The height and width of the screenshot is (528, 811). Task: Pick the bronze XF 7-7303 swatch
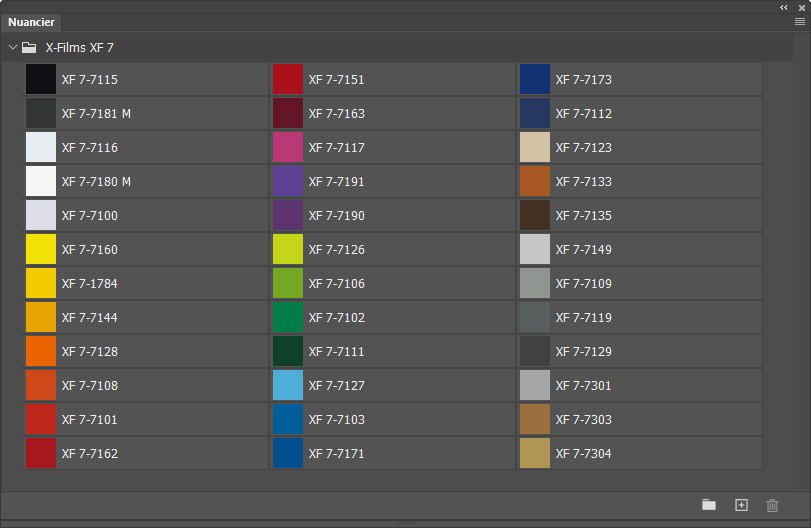coord(535,419)
